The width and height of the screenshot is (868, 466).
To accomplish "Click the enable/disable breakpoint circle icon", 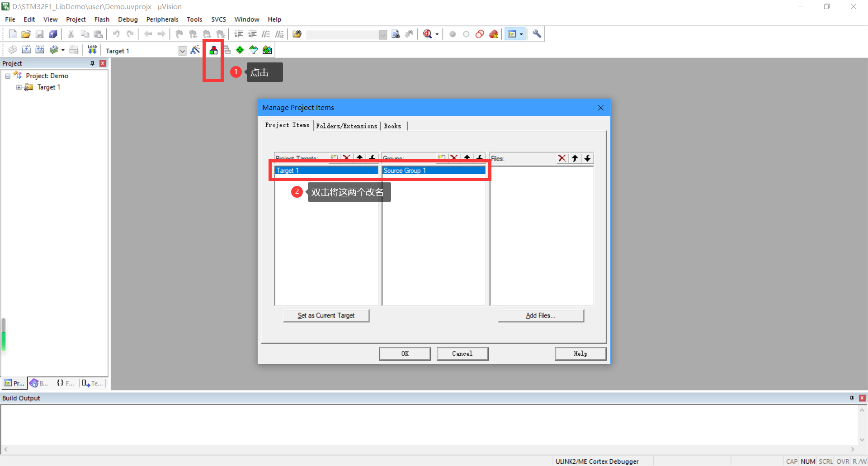I will tap(466, 34).
